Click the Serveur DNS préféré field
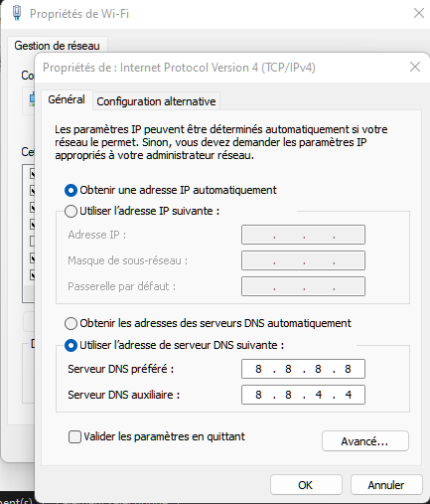 coord(303,369)
